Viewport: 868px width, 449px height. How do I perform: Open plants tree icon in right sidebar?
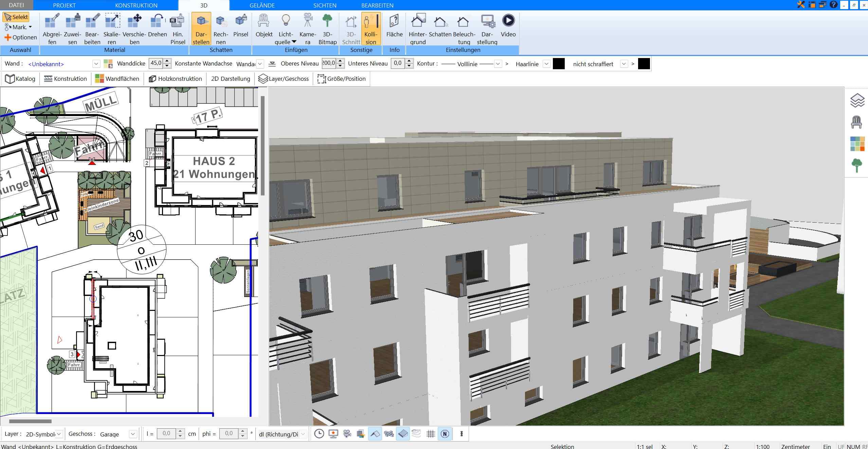tap(857, 166)
